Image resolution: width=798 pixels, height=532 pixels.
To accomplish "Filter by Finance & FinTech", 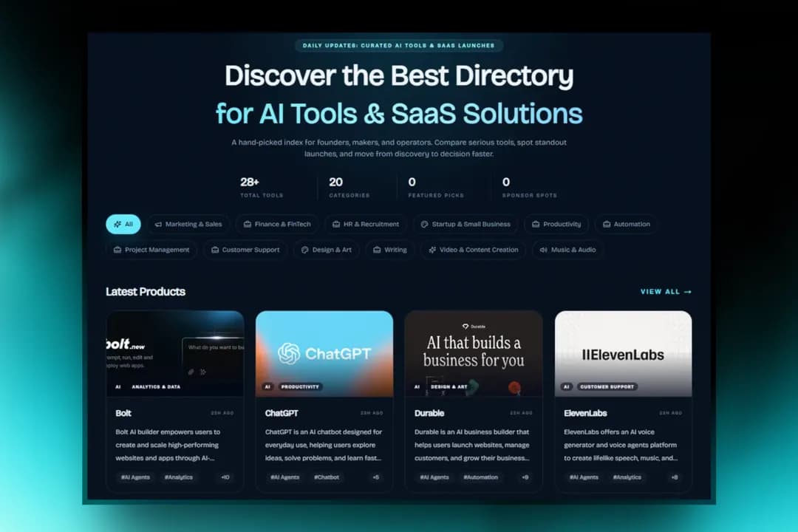I will [277, 224].
